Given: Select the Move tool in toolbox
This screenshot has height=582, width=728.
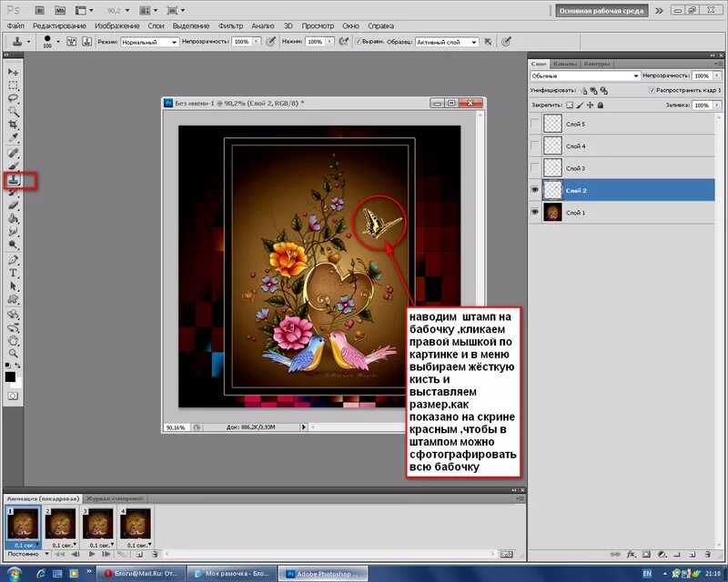Looking at the screenshot, I should [x=13, y=72].
